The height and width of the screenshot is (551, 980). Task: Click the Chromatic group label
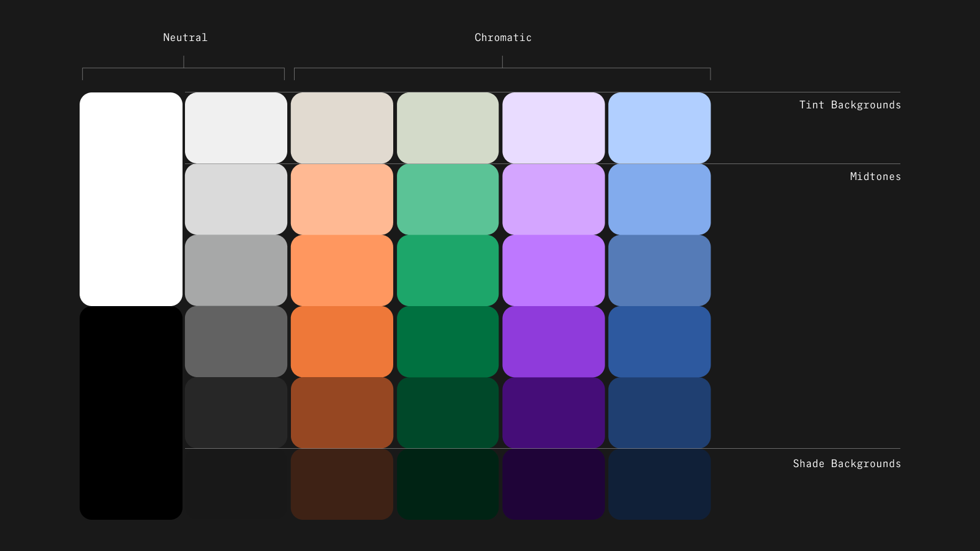[503, 37]
